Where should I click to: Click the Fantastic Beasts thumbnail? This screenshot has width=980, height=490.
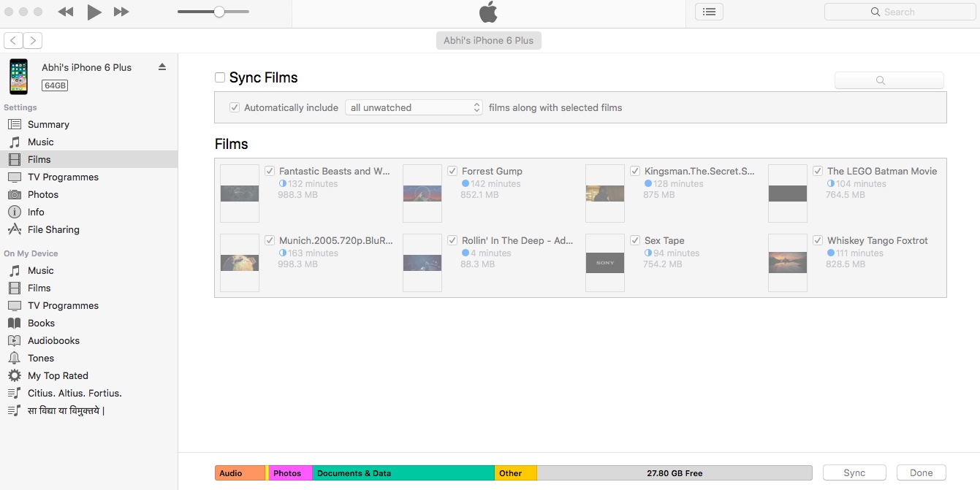240,193
